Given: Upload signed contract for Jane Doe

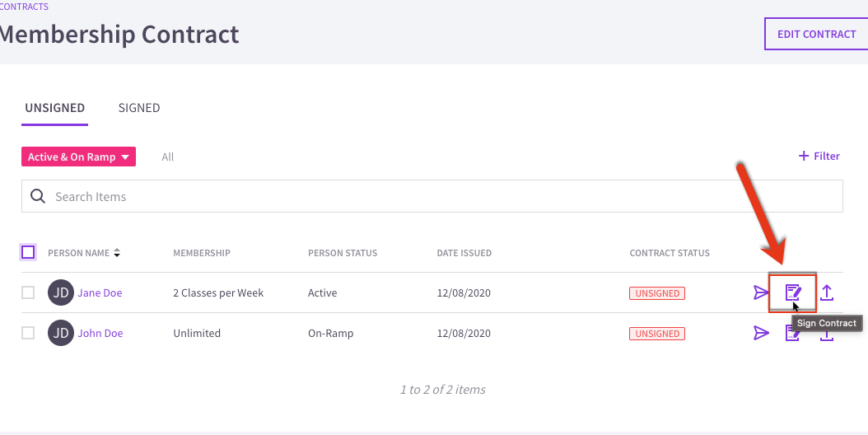Looking at the screenshot, I should (x=827, y=292).
